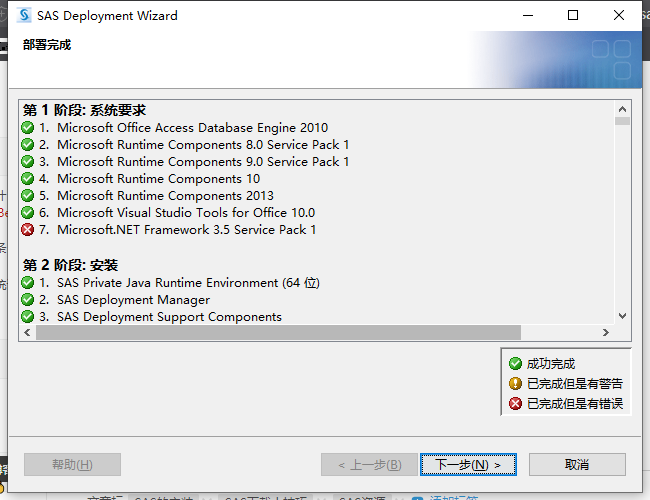The width and height of the screenshot is (650, 500).
Task: Click green check beside Runtime Components 9.0 SP1
Action: coord(27,161)
